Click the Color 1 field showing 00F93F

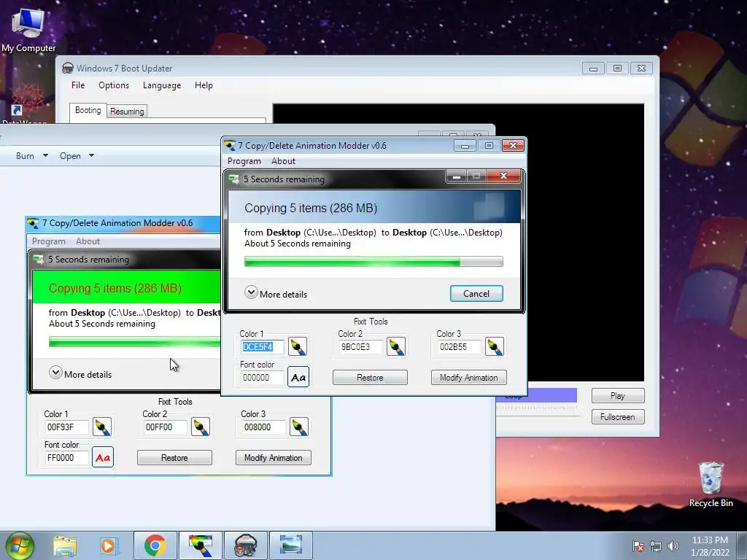point(66,427)
